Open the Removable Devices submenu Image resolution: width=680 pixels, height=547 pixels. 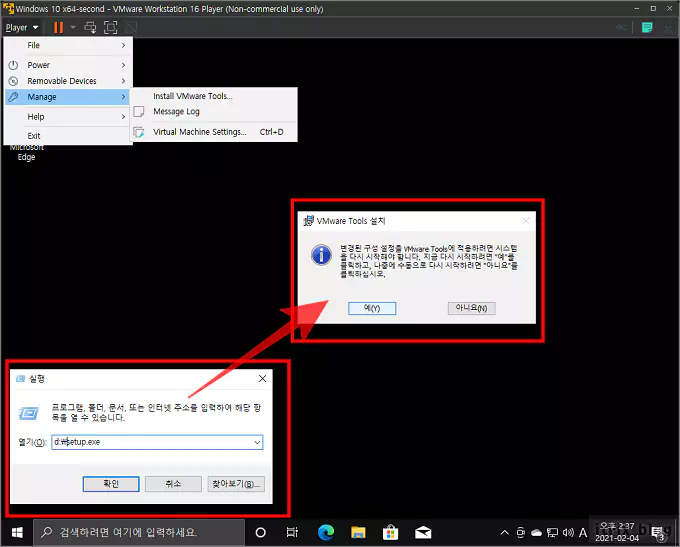[68, 81]
